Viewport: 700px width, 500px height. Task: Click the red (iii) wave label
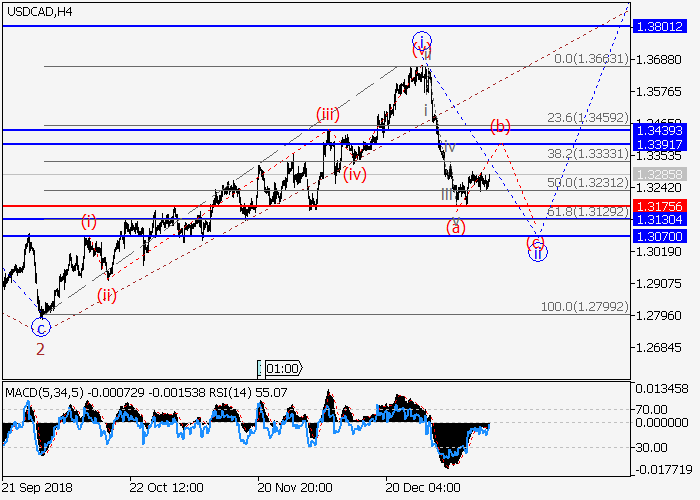pos(328,114)
